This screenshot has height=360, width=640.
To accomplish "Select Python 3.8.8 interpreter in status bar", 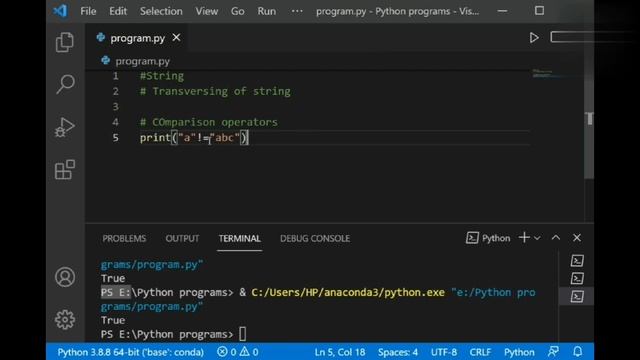I will [x=130, y=352].
